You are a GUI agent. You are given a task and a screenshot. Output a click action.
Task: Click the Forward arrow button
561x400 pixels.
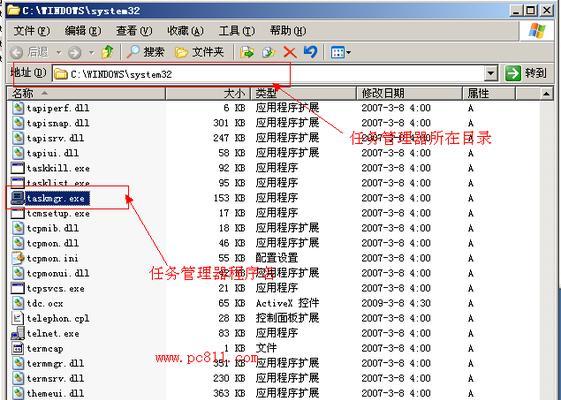[74, 53]
